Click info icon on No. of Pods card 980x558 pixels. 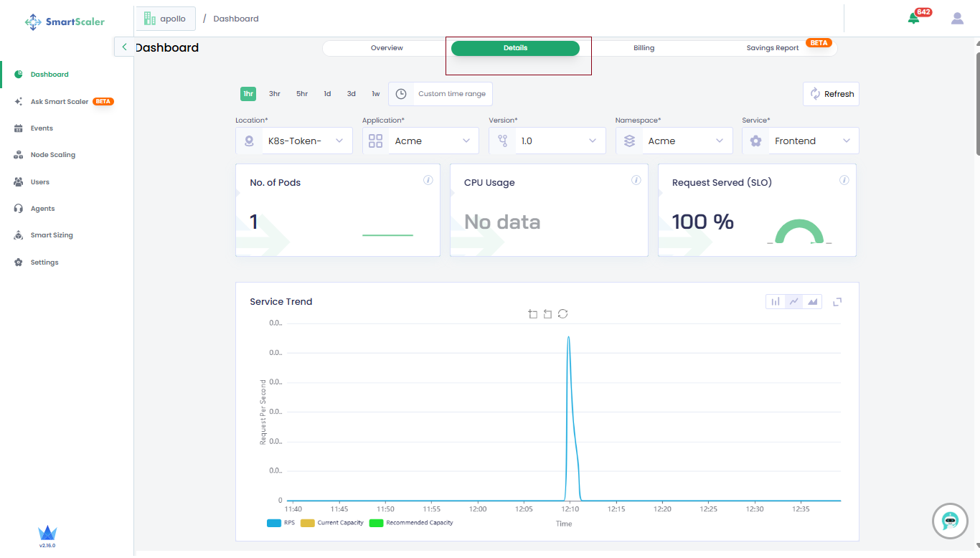point(428,180)
